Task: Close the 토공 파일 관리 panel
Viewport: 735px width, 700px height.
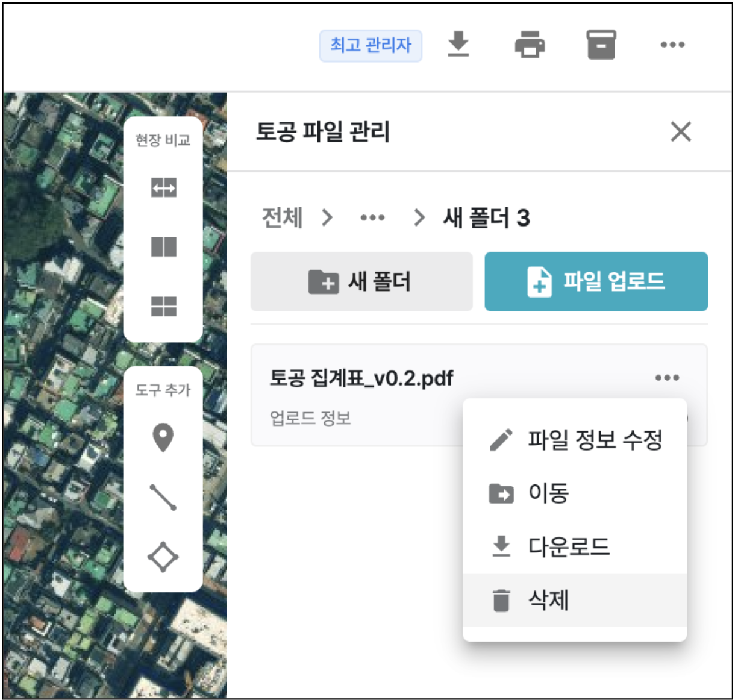Action: point(681,131)
